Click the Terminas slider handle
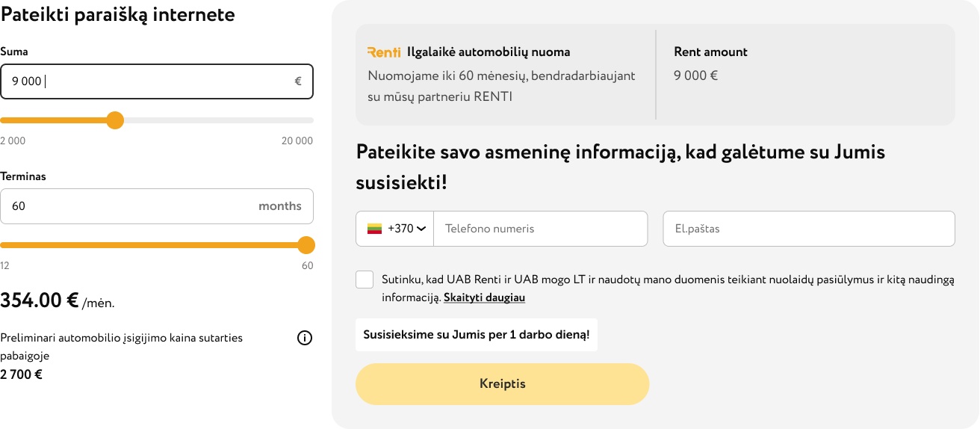This screenshot has height=429, width=980. click(306, 245)
